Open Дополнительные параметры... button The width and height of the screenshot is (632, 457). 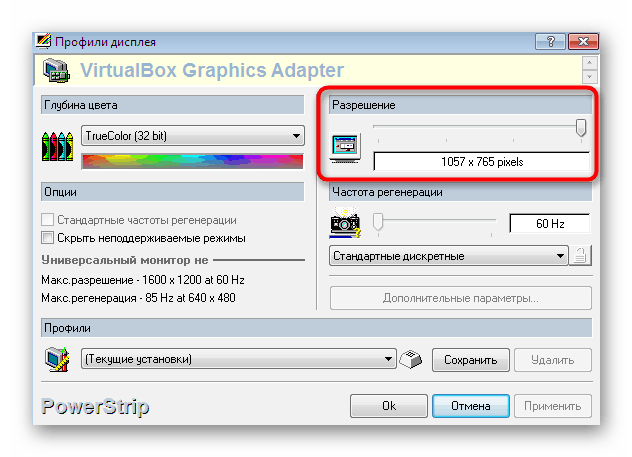(461, 298)
